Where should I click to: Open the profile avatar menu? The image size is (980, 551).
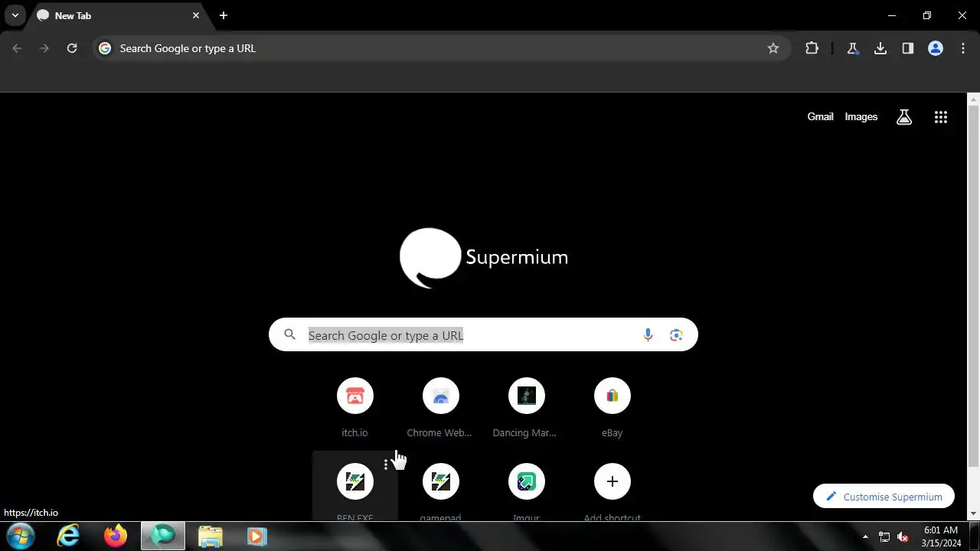(936, 48)
